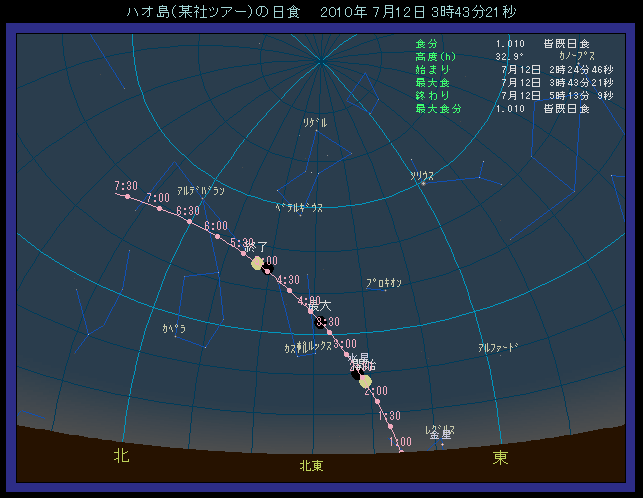Click the 7:30 time marker on sun path
Screen dimensions: 643x498
pyautogui.click(x=126, y=186)
